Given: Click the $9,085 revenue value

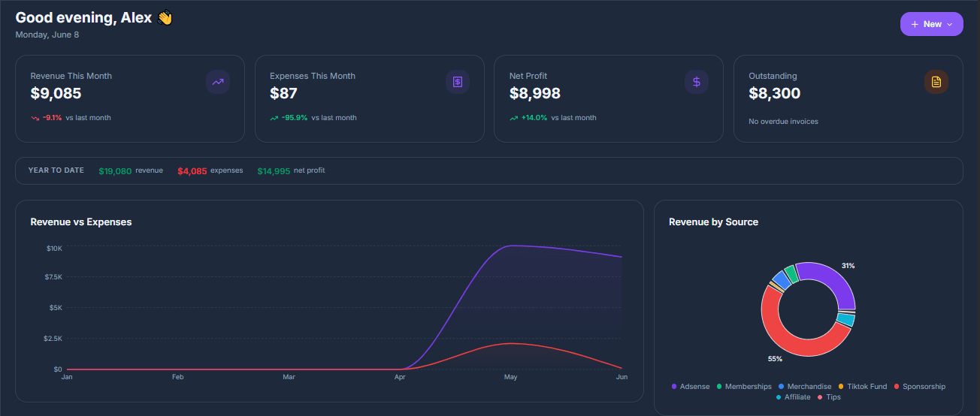Looking at the screenshot, I should pos(56,94).
